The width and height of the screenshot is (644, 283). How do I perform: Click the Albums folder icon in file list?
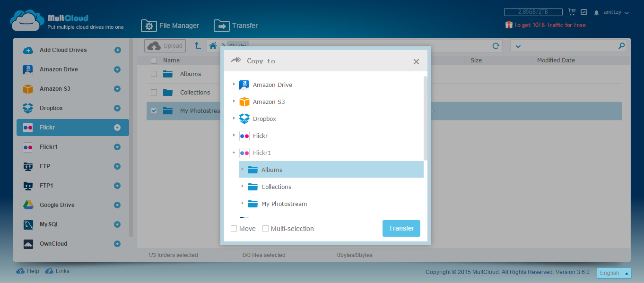point(168,74)
